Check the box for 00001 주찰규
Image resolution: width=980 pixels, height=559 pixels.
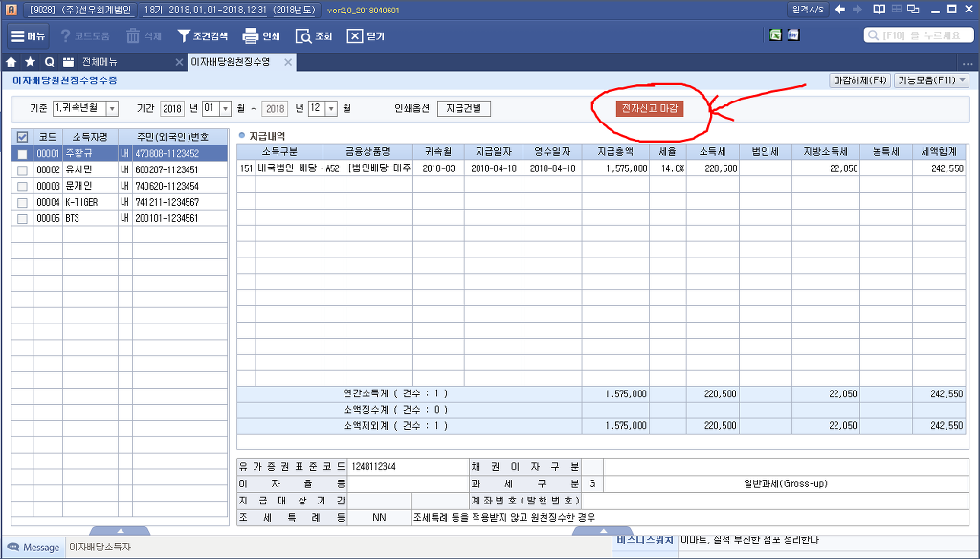pos(23,154)
